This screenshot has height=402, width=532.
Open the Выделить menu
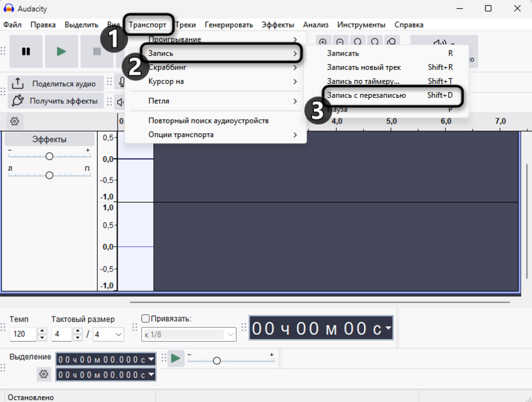[x=81, y=25]
